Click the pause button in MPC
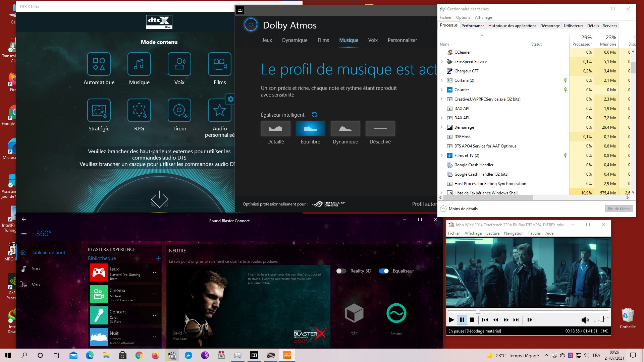Screen dimensions: 644x362 (462, 320)
